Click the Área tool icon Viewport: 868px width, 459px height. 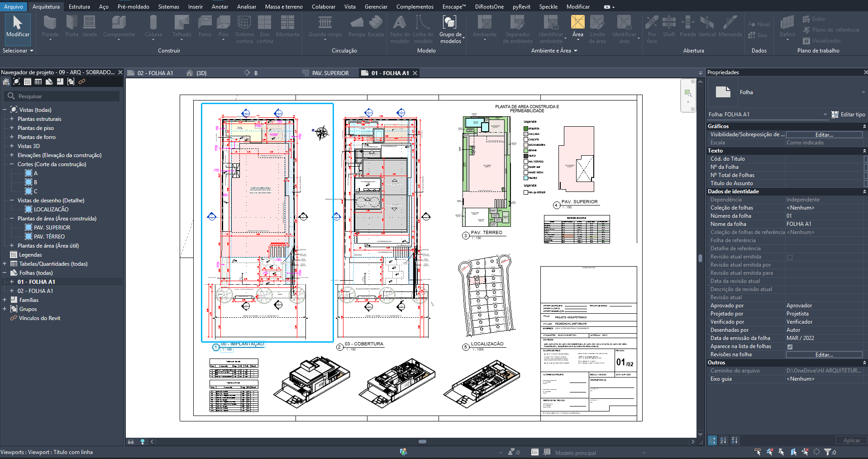coord(577,22)
